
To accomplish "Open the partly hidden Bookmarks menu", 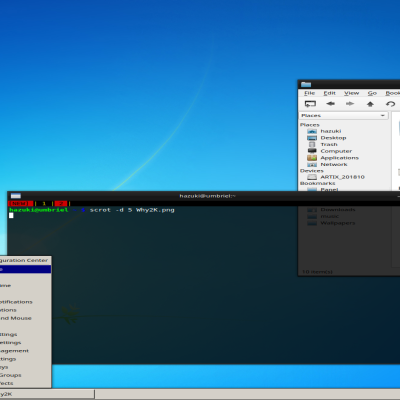I will point(392,93).
